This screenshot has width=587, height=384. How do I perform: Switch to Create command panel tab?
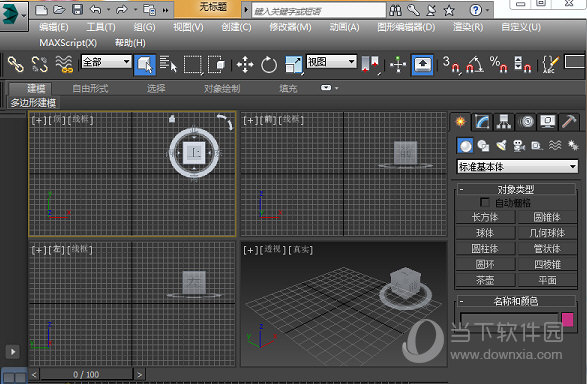click(x=460, y=122)
